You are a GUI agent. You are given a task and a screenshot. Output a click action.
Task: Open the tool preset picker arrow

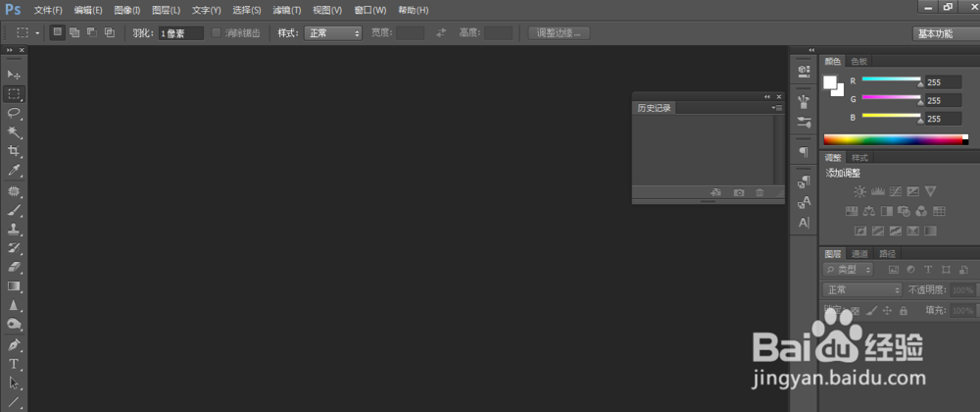pos(37,33)
